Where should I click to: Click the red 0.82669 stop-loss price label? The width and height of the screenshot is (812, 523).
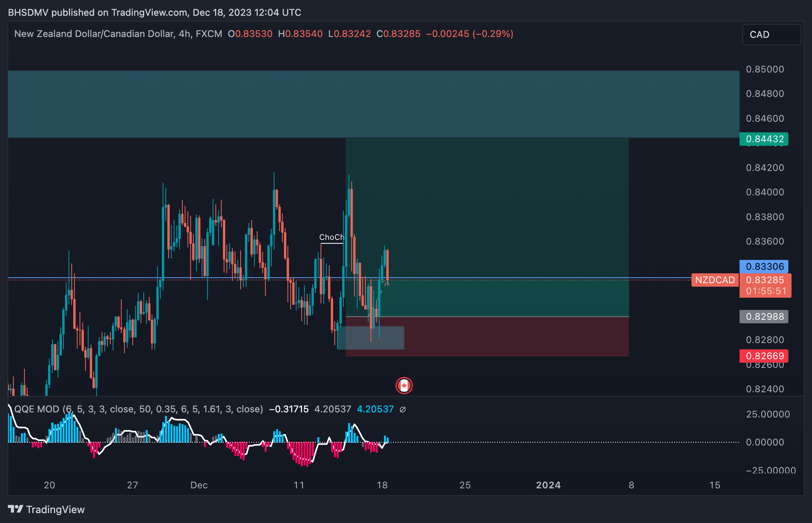pos(764,356)
